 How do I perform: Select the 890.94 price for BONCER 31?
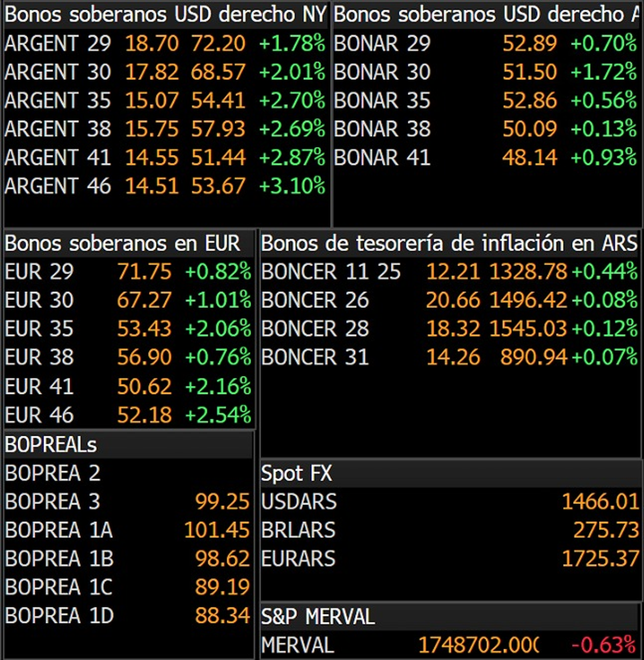point(534,357)
